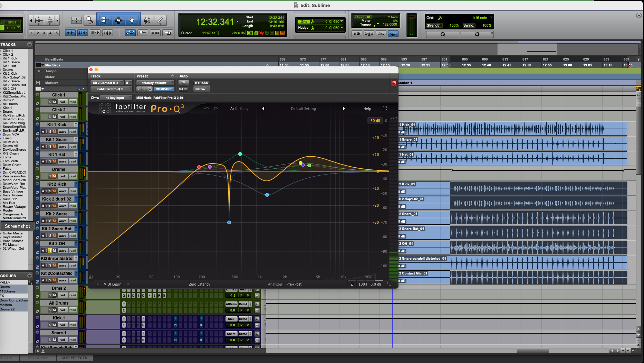Click the red target button in plug-in header
Viewport: 644px width, 363px height.
point(394,83)
